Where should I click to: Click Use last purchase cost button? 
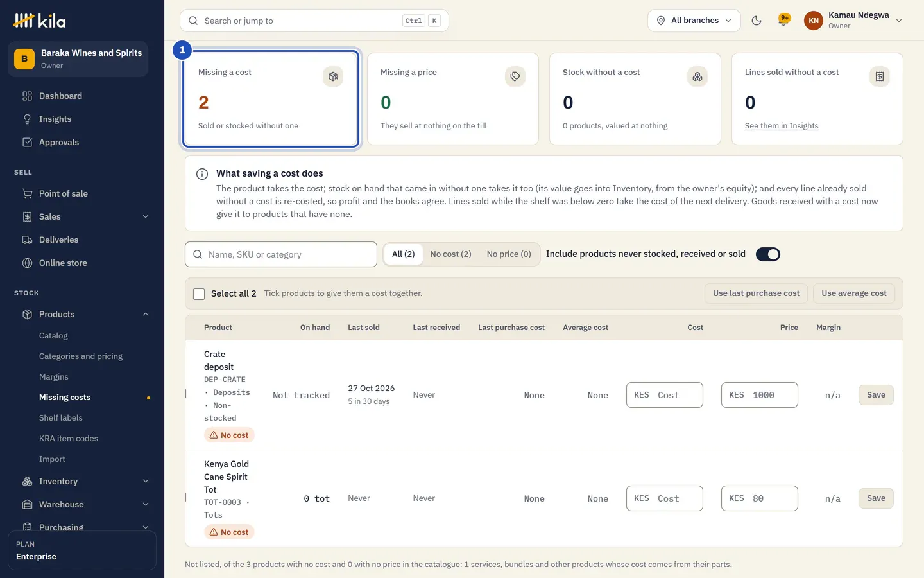tap(757, 293)
